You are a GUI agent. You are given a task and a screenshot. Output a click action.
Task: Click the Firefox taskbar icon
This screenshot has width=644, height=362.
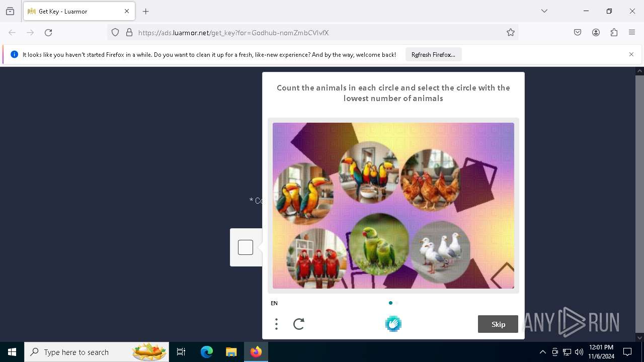(x=256, y=352)
